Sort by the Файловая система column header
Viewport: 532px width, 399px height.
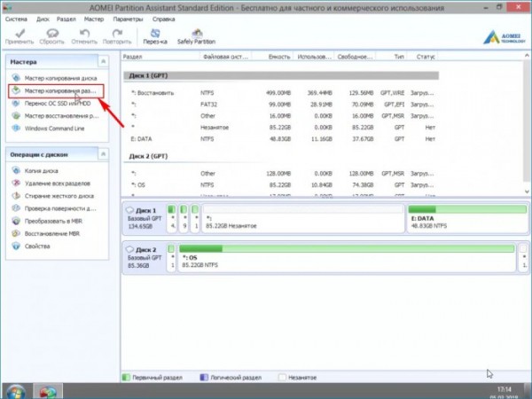click(225, 57)
